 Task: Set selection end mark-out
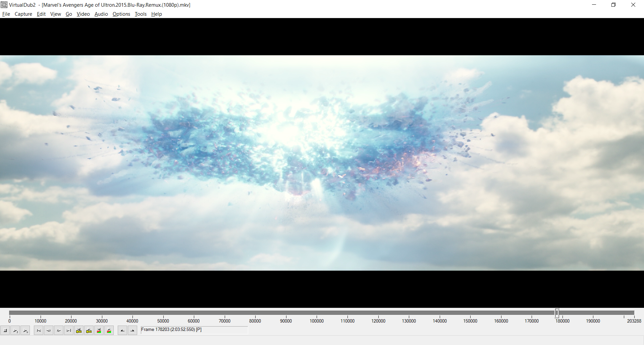pyautogui.click(x=132, y=331)
